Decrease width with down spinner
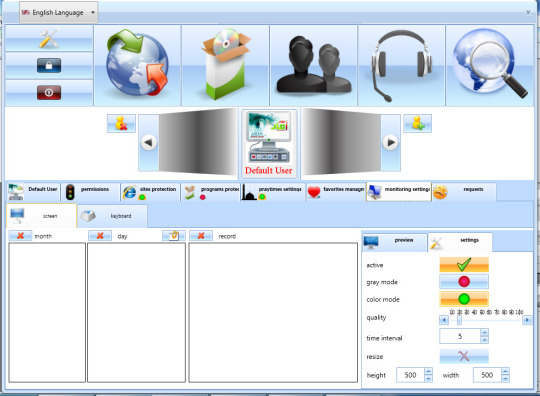The width and height of the screenshot is (540, 396). [505, 379]
